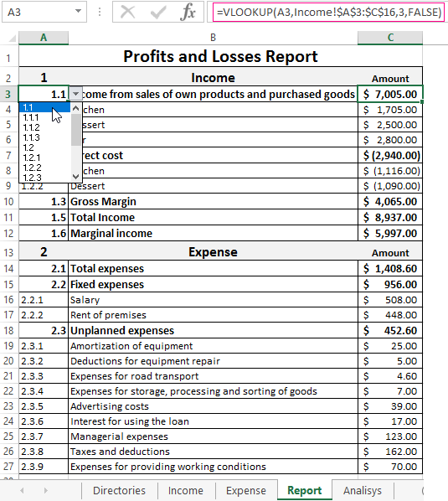The image size is (448, 501).
Task: Choose 1.2.1 in the dropdown list
Action: point(44,158)
